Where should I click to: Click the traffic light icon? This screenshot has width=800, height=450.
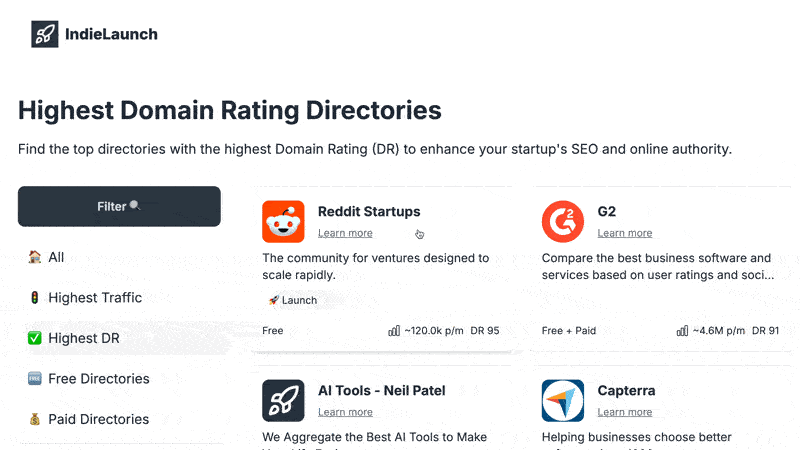[x=35, y=298]
